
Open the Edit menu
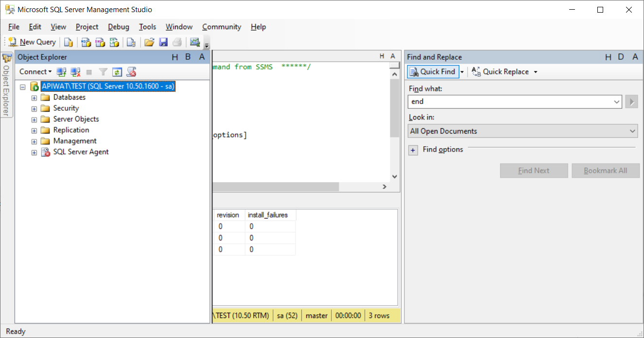coord(35,27)
